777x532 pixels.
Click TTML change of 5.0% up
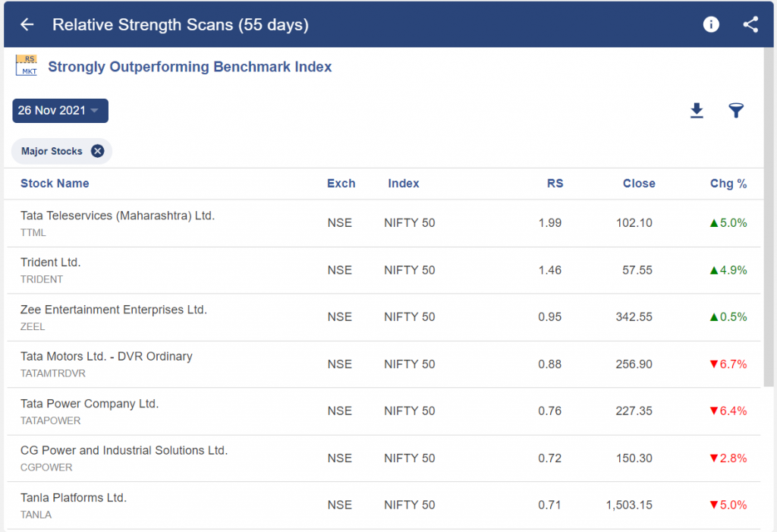(x=728, y=223)
